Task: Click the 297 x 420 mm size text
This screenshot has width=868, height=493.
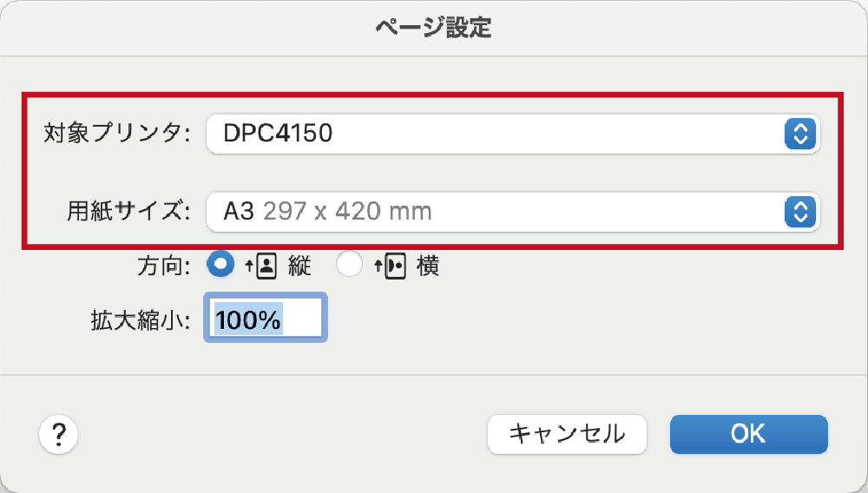Action: 347,211
